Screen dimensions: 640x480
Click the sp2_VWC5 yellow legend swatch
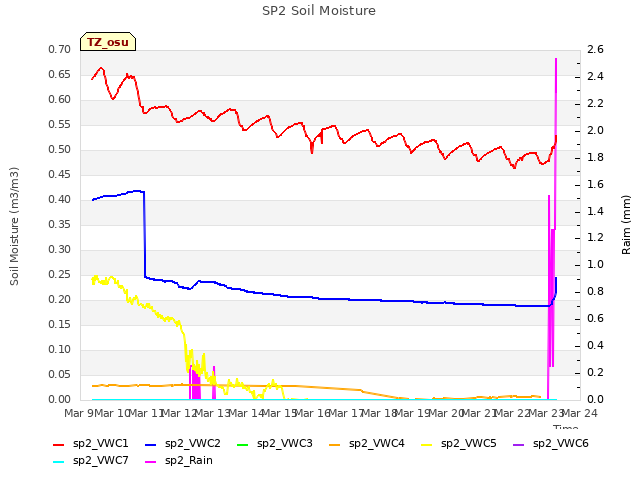tap(427, 444)
